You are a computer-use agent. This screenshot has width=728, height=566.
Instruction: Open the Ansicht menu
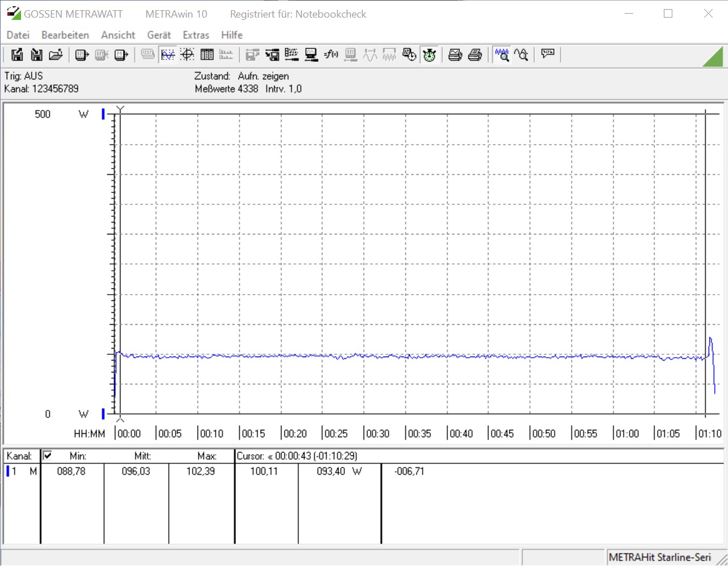click(118, 35)
